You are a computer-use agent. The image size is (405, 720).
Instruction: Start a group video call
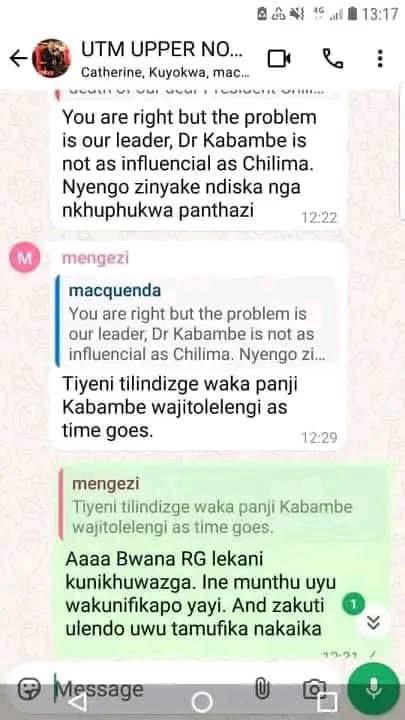pos(279,58)
